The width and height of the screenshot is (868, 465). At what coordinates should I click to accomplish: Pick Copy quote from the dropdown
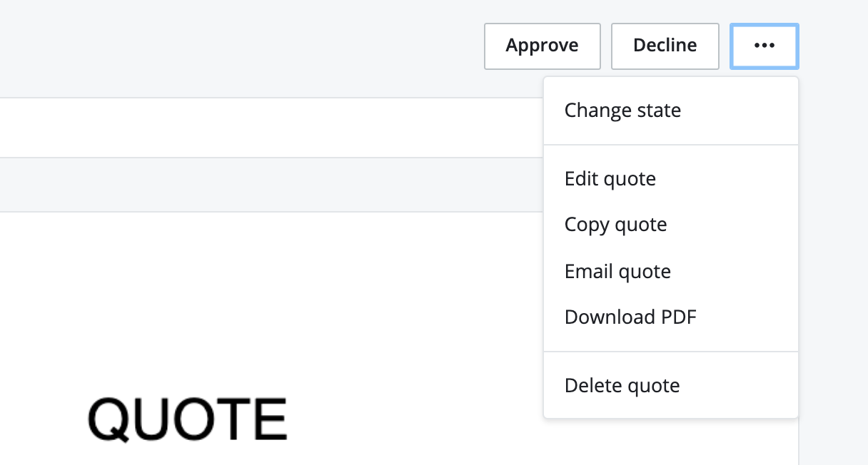(615, 225)
